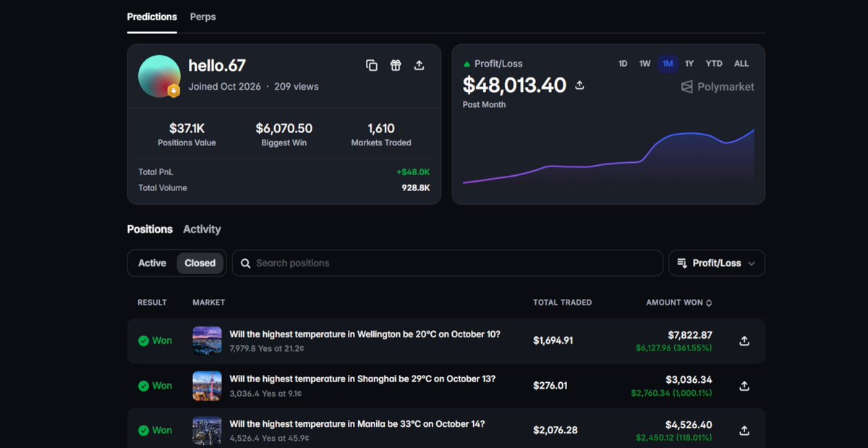
Task: Click the Shanghai market thumbnail
Action: click(x=207, y=386)
